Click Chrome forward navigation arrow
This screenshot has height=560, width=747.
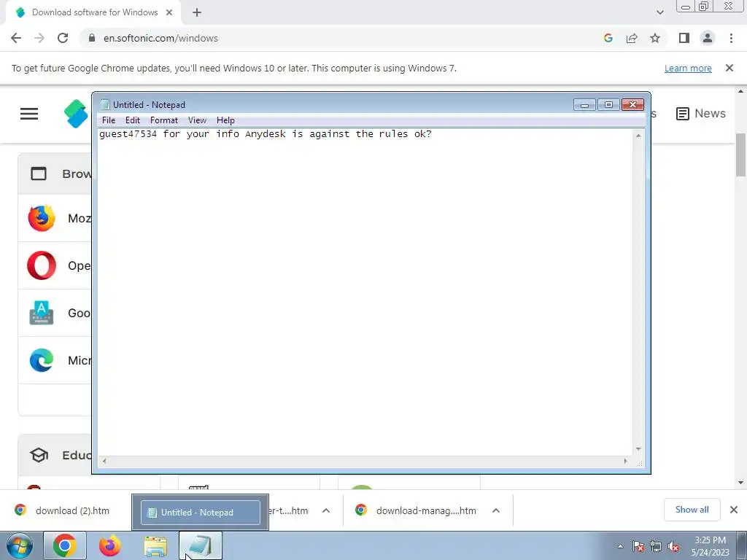[x=39, y=38]
